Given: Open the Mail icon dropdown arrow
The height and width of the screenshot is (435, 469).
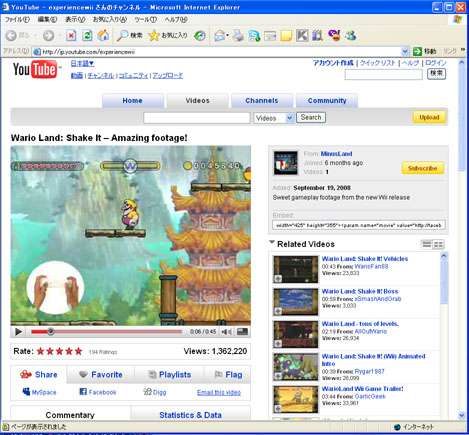Looking at the screenshot, I should tap(227, 35).
